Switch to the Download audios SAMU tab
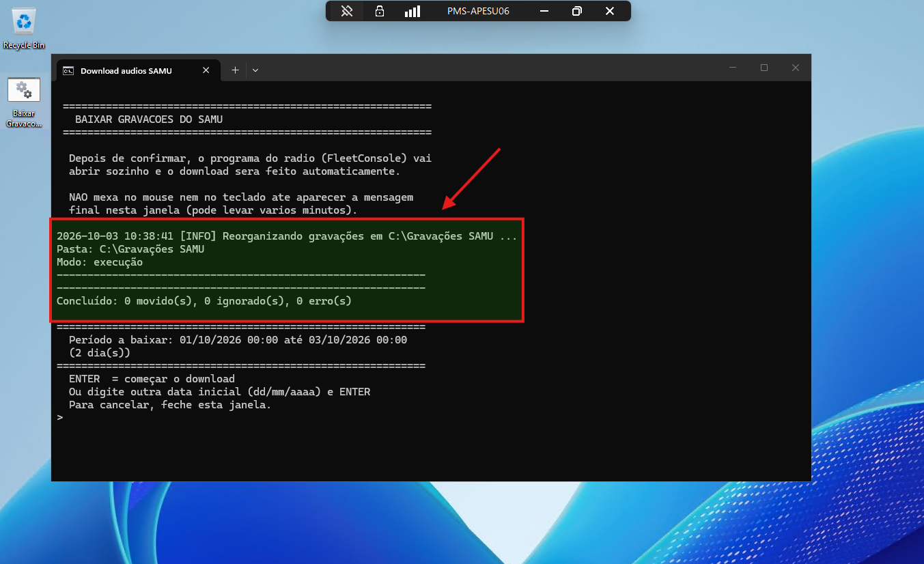The width and height of the screenshot is (924, 564). coord(139,70)
